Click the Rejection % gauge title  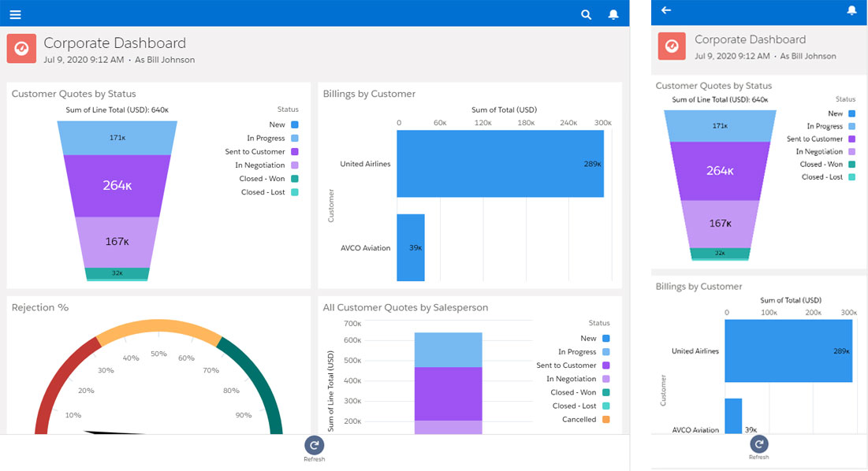pyautogui.click(x=40, y=307)
